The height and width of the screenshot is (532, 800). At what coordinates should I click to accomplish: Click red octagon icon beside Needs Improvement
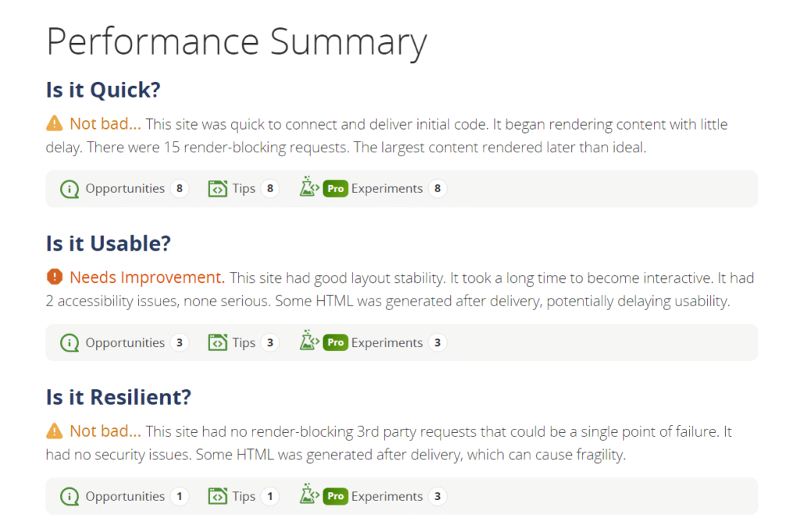(54, 277)
